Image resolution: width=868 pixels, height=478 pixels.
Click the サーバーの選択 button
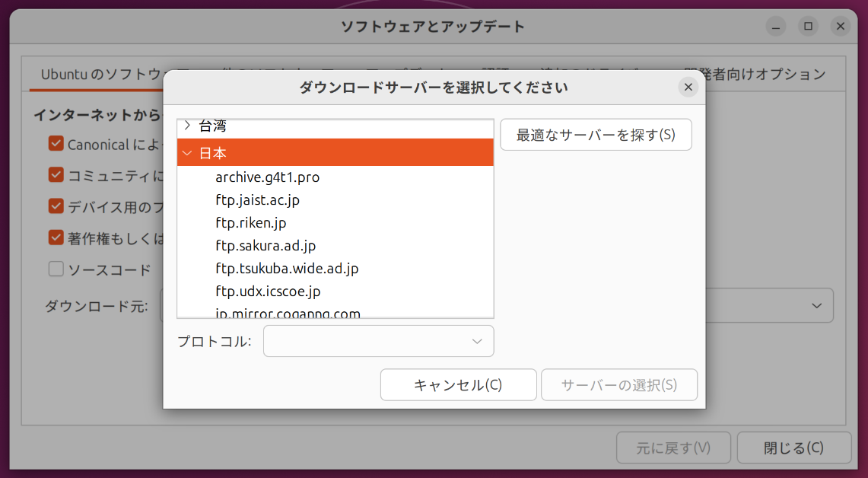(618, 385)
